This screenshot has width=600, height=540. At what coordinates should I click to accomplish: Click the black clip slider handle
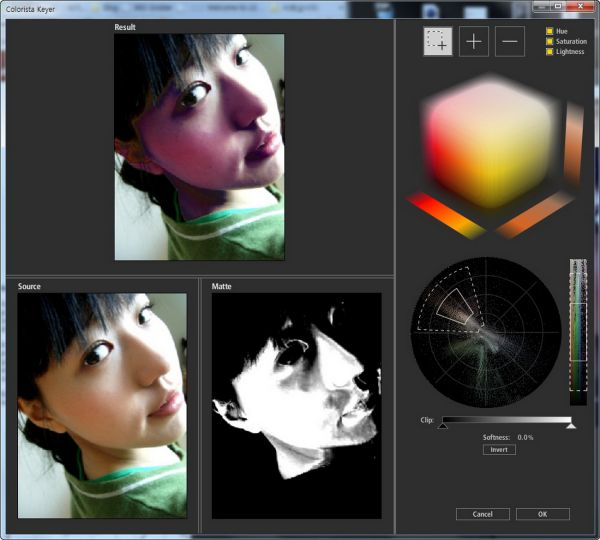(x=443, y=426)
